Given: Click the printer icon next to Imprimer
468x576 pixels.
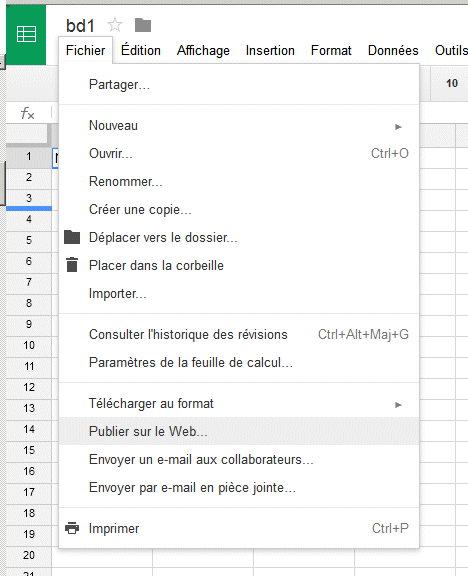Looking at the screenshot, I should pyautogui.click(x=72, y=528).
